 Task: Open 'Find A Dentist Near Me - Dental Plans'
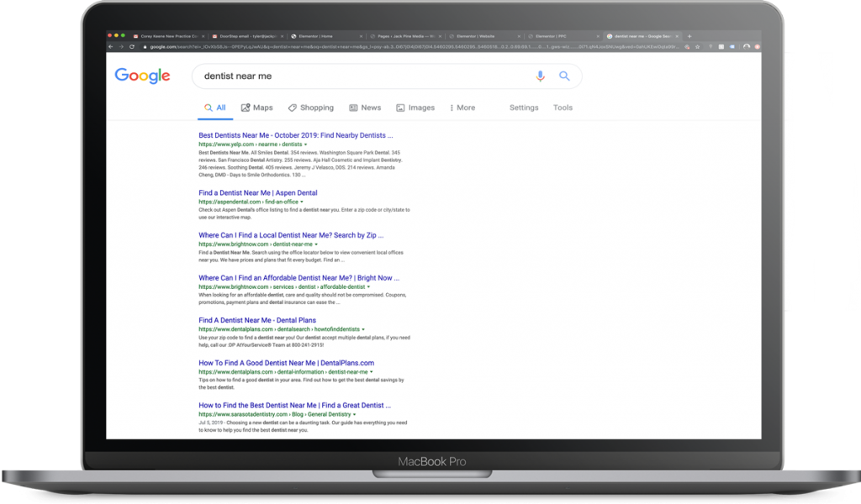pyautogui.click(x=257, y=320)
